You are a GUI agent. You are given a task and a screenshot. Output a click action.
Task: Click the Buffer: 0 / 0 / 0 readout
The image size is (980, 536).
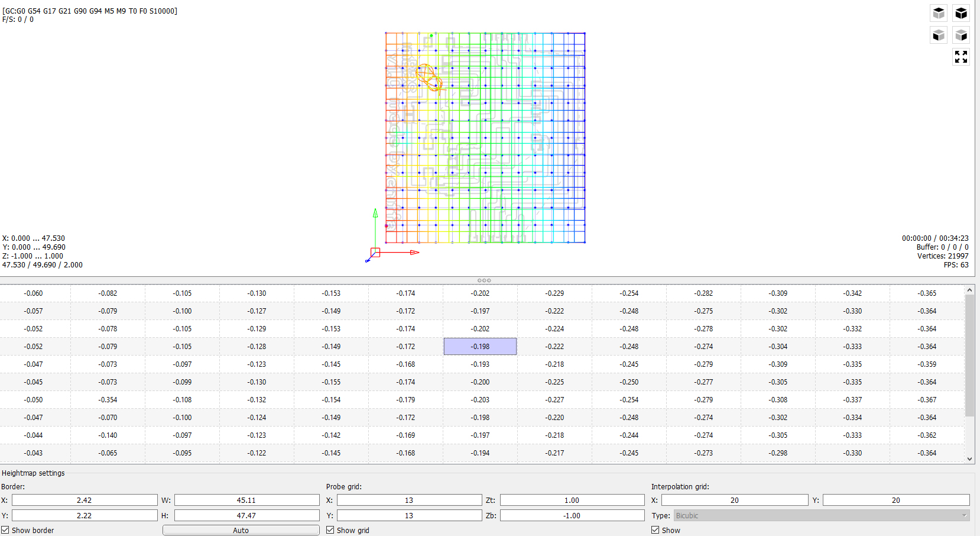[943, 247]
